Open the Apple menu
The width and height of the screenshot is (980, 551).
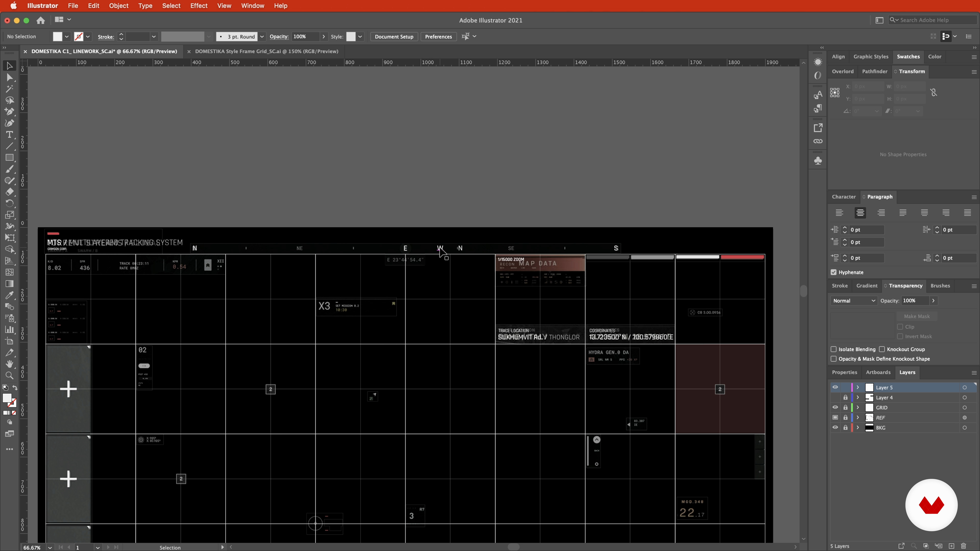tap(13, 6)
